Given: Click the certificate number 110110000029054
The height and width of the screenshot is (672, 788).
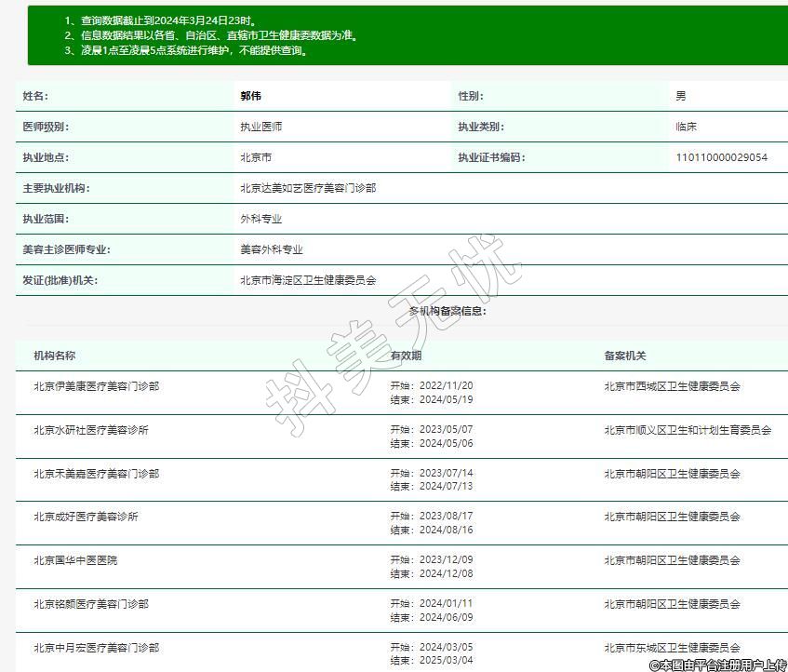Looking at the screenshot, I should click(721, 157).
